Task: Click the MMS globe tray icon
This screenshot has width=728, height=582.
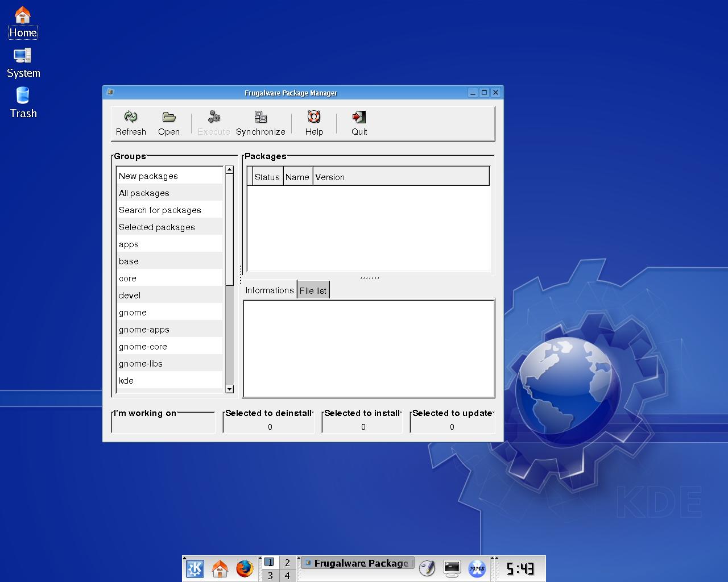Action: [477, 568]
